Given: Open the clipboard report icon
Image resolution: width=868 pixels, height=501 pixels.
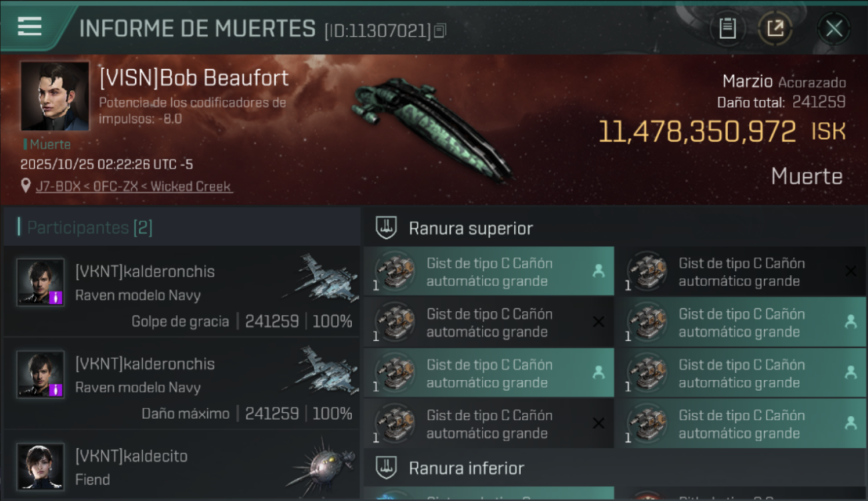Looking at the screenshot, I should point(728,28).
